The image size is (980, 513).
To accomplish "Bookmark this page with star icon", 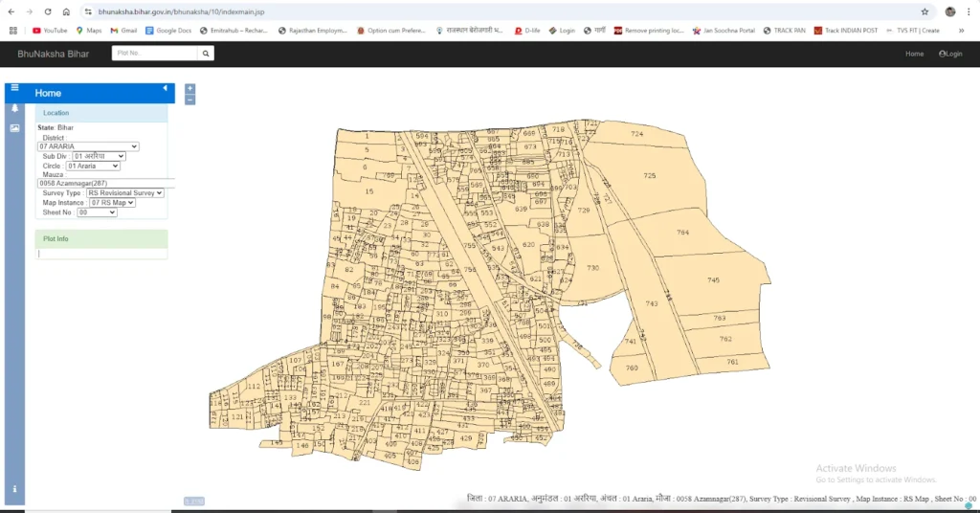I will click(924, 11).
